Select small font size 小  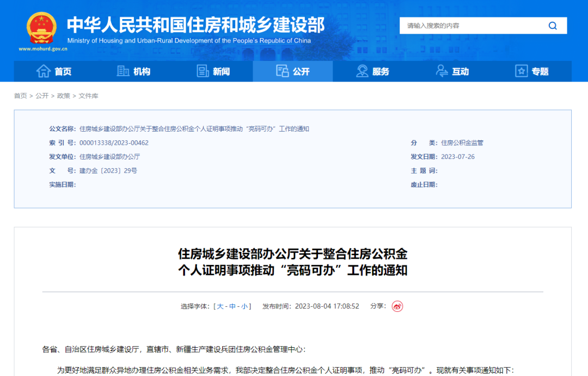(244, 306)
